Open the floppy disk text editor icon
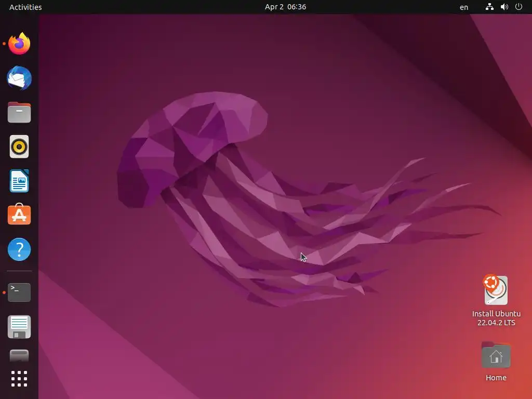The height and width of the screenshot is (399, 532). tap(19, 327)
